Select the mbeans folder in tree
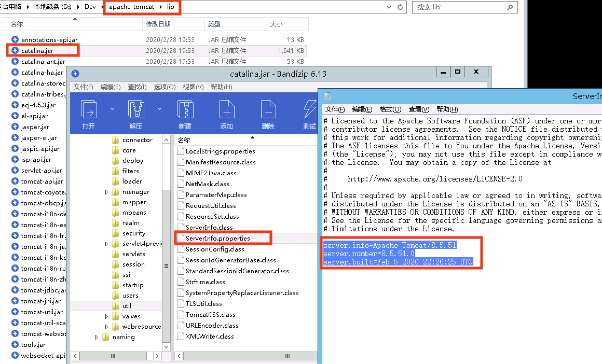This screenshot has width=602, height=364. [x=134, y=213]
